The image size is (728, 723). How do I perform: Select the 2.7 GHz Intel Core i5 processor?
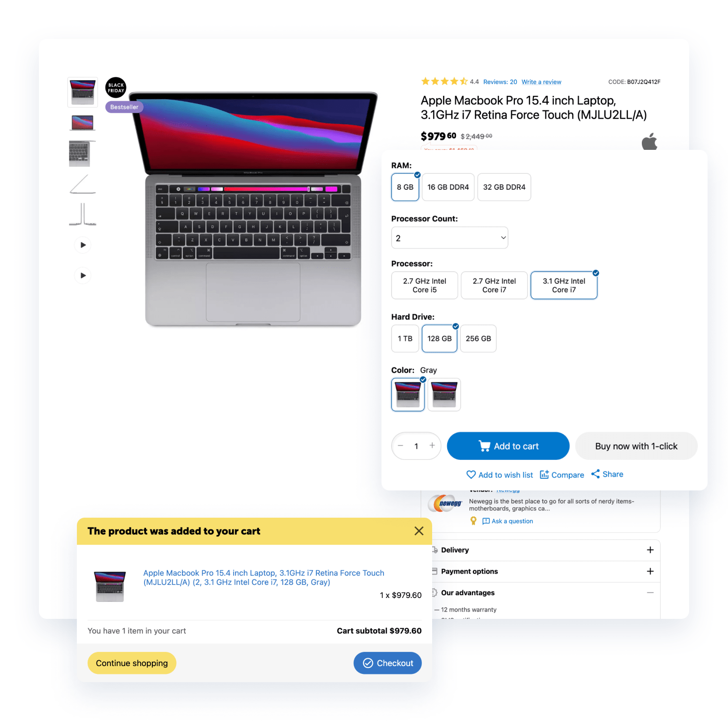(x=424, y=285)
